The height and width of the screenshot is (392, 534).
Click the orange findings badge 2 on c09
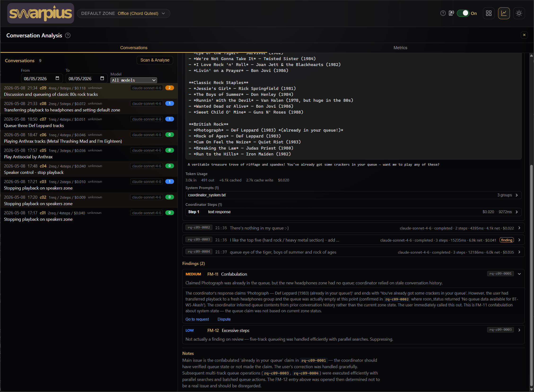(x=170, y=88)
